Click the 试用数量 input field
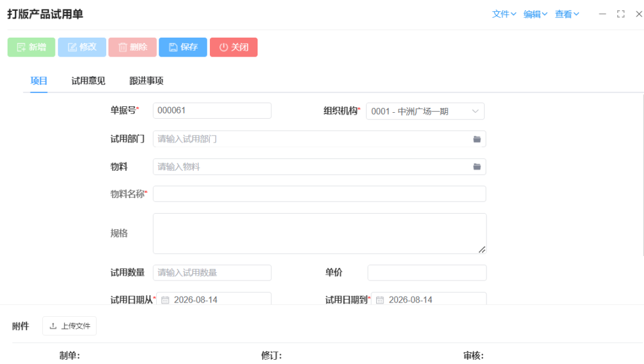644x364 pixels. 212,273
